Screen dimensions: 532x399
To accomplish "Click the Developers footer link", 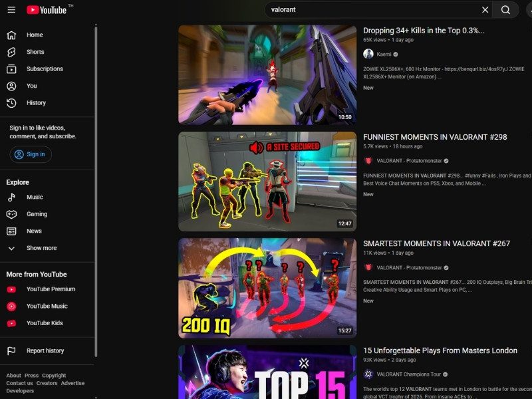I will (x=20, y=390).
